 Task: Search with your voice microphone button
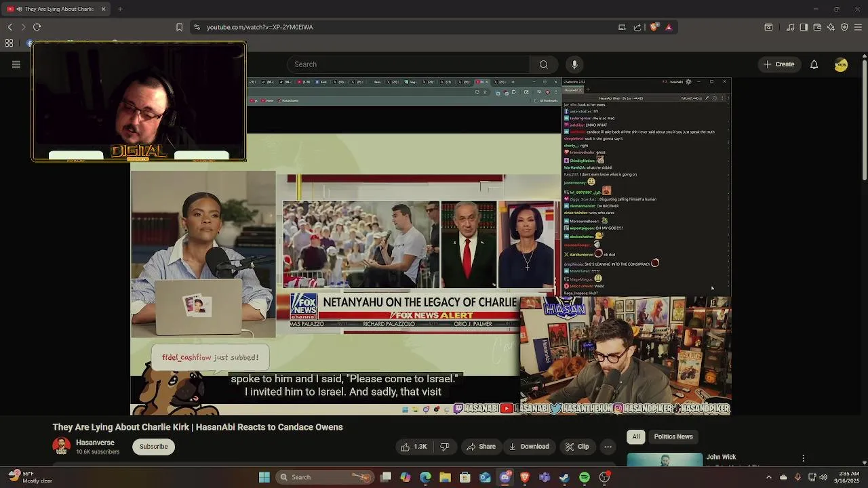(574, 64)
